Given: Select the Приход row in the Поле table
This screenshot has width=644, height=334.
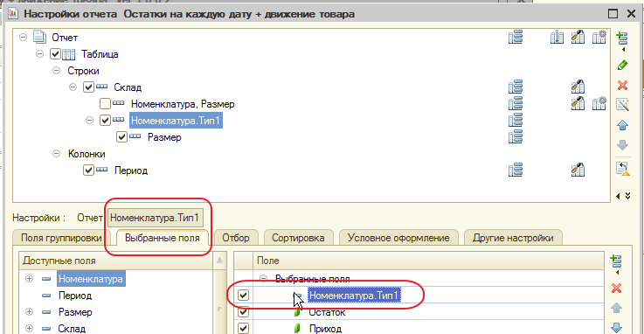Looking at the screenshot, I should [x=325, y=329].
